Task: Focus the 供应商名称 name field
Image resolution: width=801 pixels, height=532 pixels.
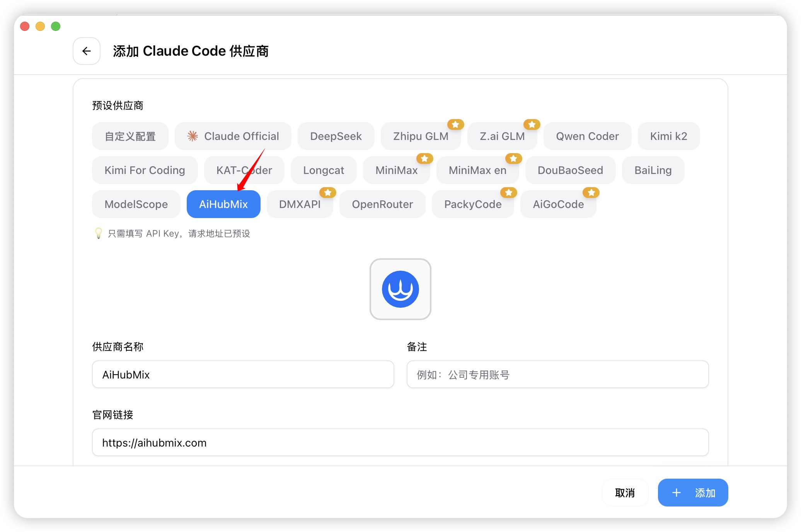Action: click(243, 374)
